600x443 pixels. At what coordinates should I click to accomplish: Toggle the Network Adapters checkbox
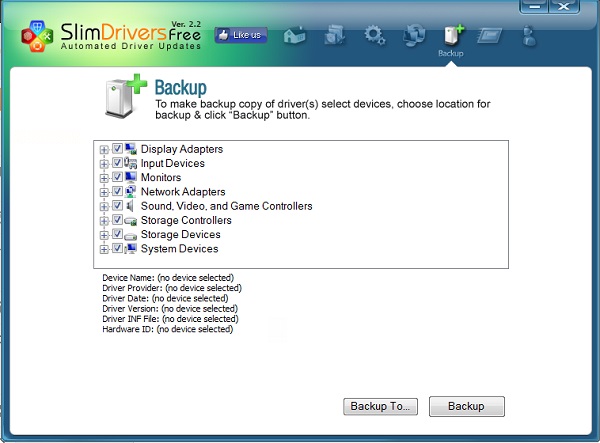[117, 191]
